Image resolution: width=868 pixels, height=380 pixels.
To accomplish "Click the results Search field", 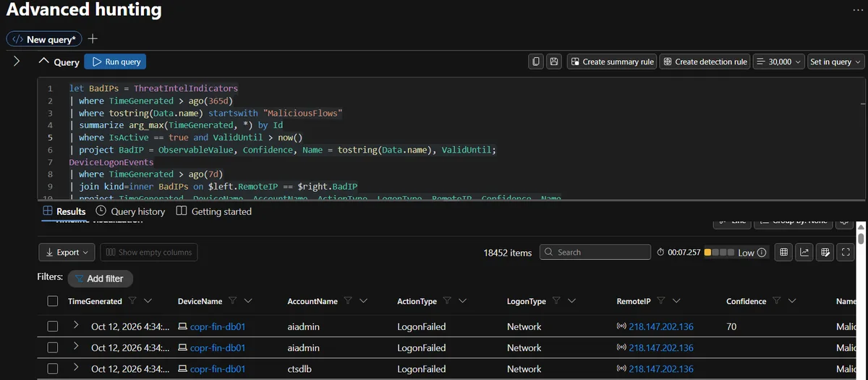I will (x=595, y=252).
